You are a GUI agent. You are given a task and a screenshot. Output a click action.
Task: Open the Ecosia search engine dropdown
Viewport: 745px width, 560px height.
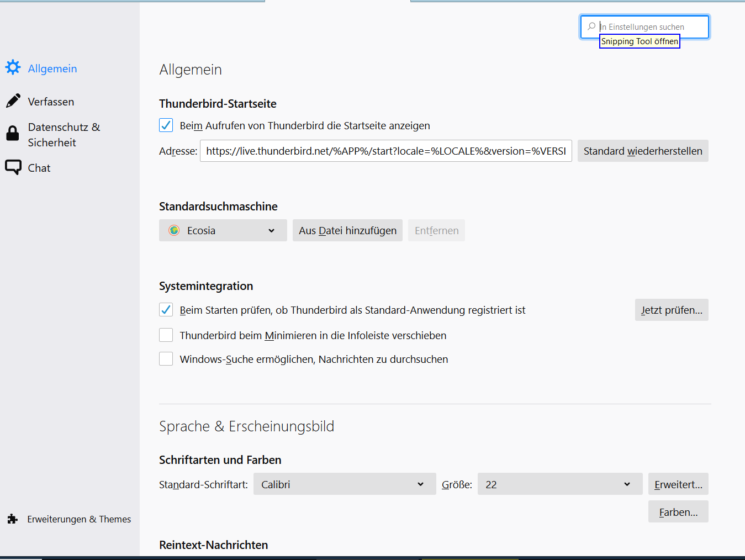pos(223,230)
